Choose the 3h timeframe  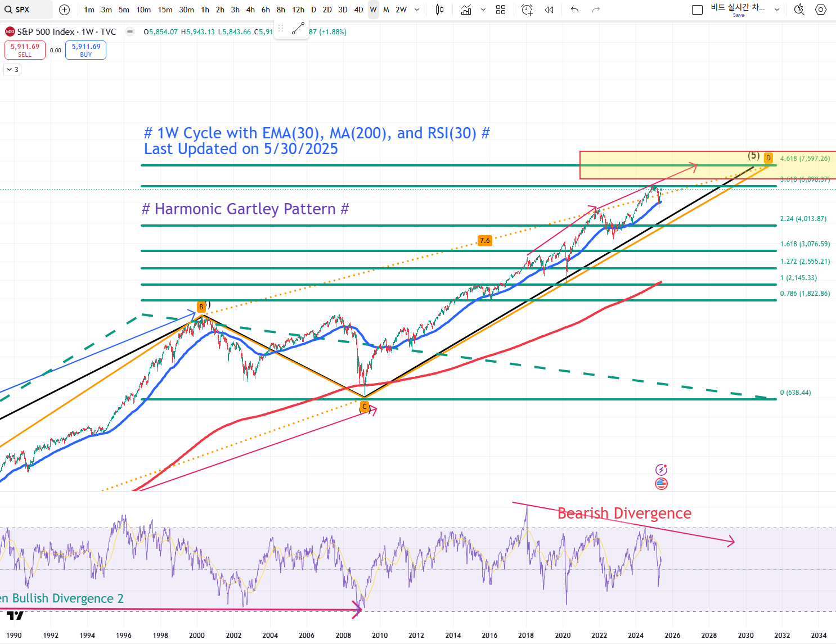click(235, 10)
